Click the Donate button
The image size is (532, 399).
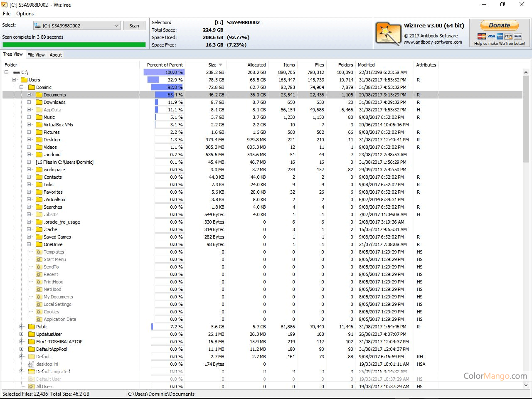(x=499, y=25)
